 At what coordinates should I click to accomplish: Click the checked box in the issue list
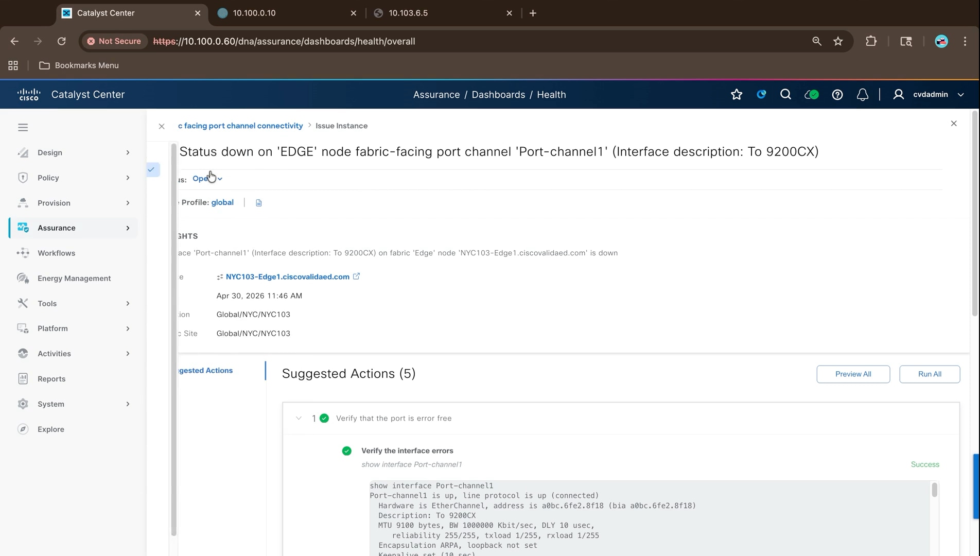click(151, 169)
